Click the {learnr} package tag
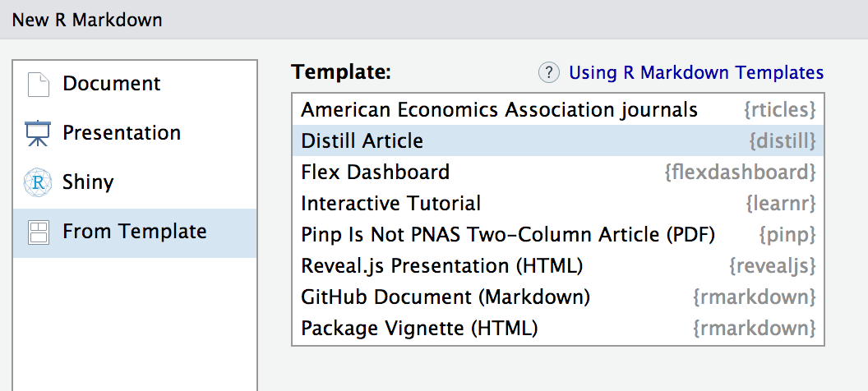This screenshot has height=391, width=868. tap(780, 204)
